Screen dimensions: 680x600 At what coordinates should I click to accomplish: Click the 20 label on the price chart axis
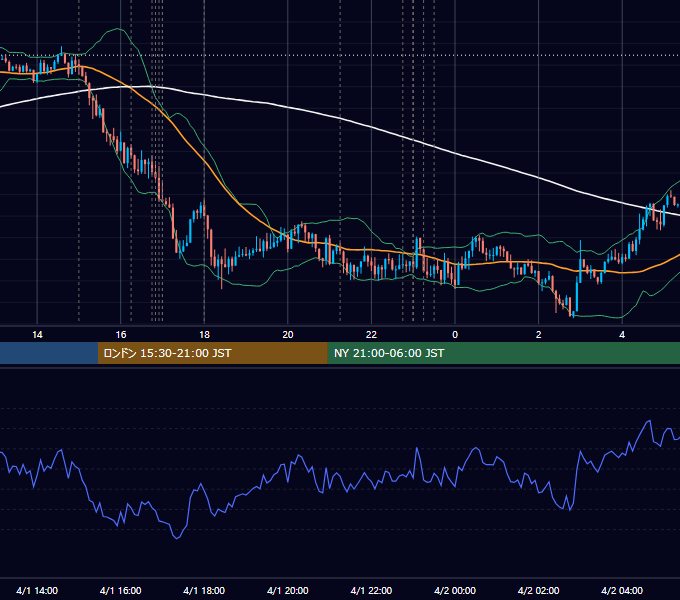[x=288, y=335]
